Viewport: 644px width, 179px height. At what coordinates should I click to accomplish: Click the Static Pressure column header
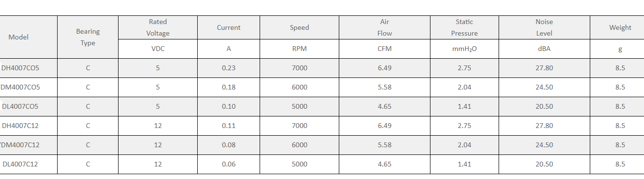coord(465,27)
